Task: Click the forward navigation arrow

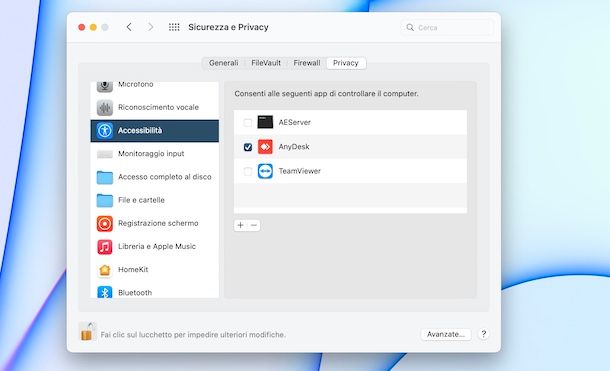Action: pos(151,27)
